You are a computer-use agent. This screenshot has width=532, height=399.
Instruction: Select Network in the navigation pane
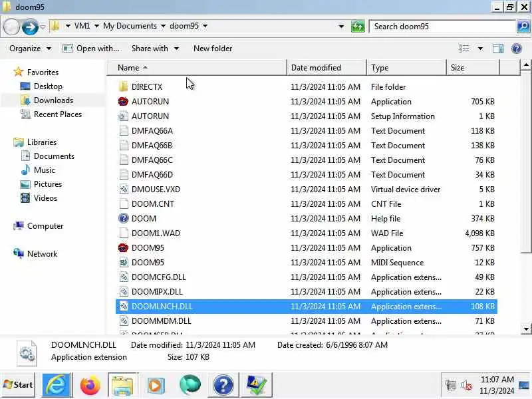(35, 254)
